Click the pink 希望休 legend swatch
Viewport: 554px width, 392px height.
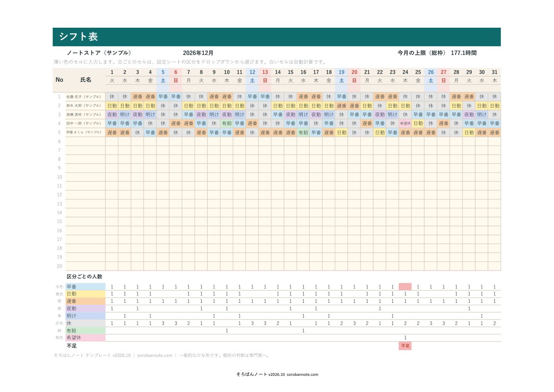pos(85,338)
